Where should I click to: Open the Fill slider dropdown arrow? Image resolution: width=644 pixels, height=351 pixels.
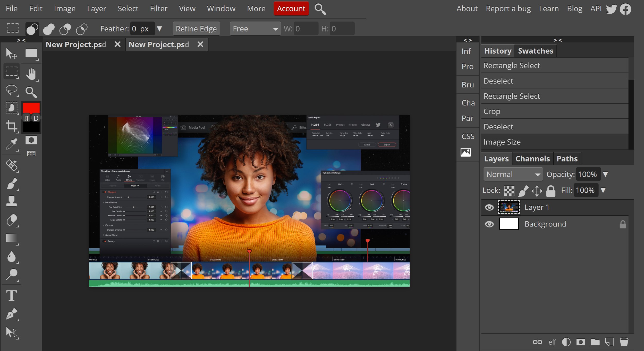point(603,190)
